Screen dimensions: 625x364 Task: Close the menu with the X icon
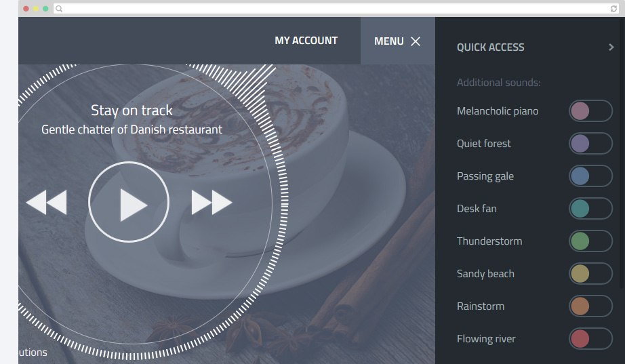(x=416, y=41)
